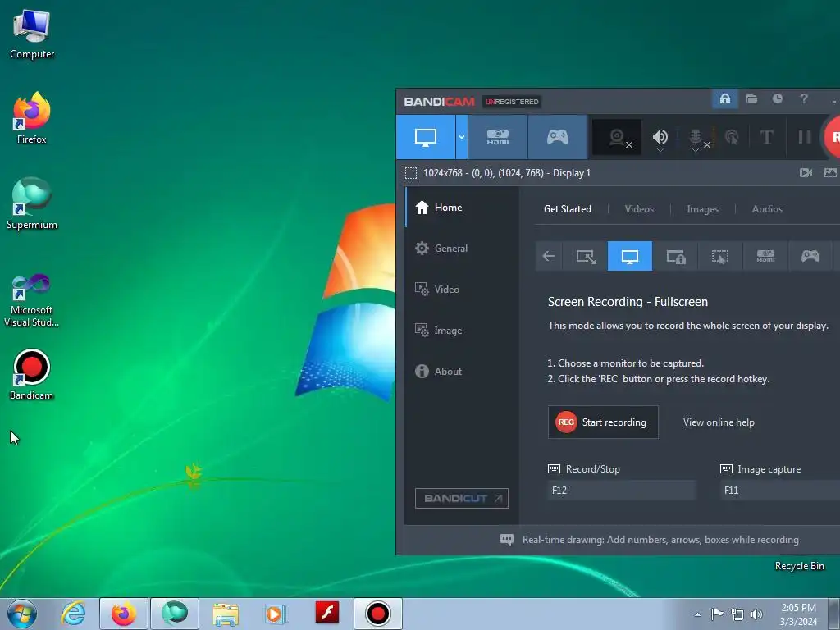
Task: Select HDMI device mode in mode selector row
Action: [765, 256]
